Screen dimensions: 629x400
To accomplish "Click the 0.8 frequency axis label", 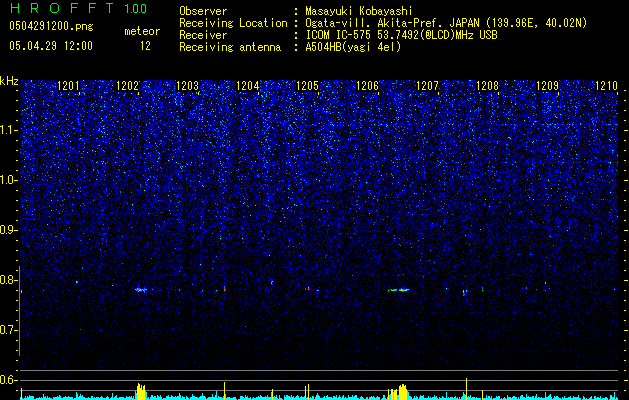I will coord(9,280).
